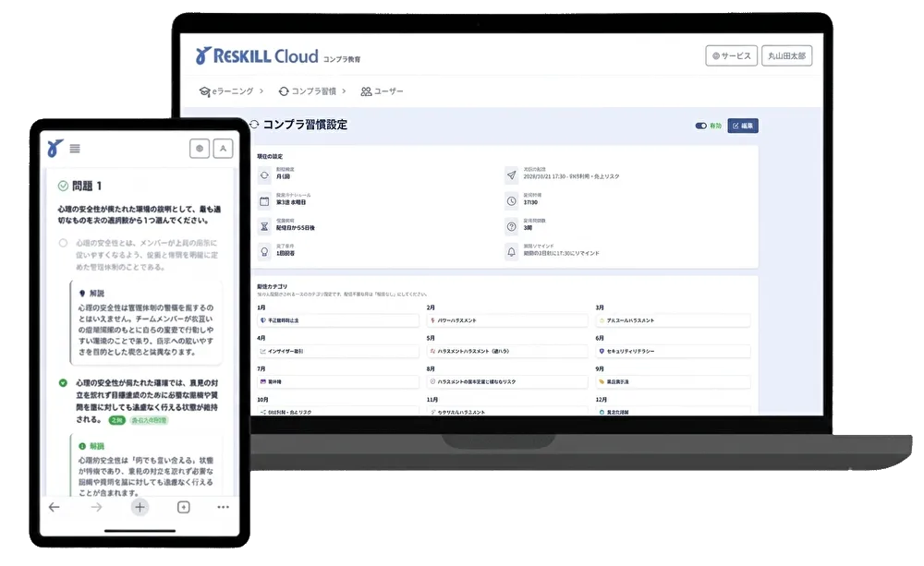
Task: Click the calendar schedule icon
Action: pyautogui.click(x=264, y=201)
